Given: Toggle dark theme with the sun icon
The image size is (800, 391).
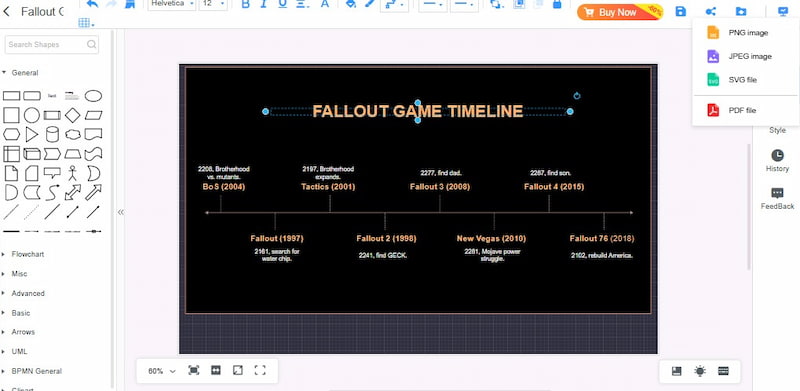Looking at the screenshot, I should coord(700,371).
